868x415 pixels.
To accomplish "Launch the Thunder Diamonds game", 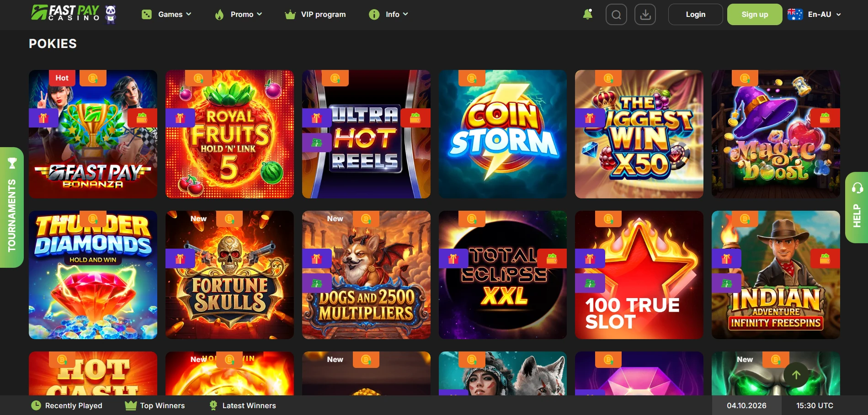I will point(93,275).
